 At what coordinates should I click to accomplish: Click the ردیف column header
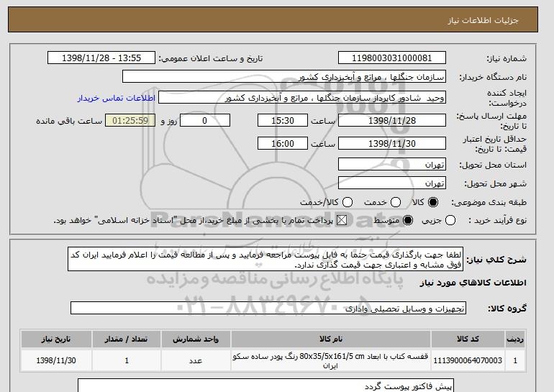pyautogui.click(x=515, y=339)
